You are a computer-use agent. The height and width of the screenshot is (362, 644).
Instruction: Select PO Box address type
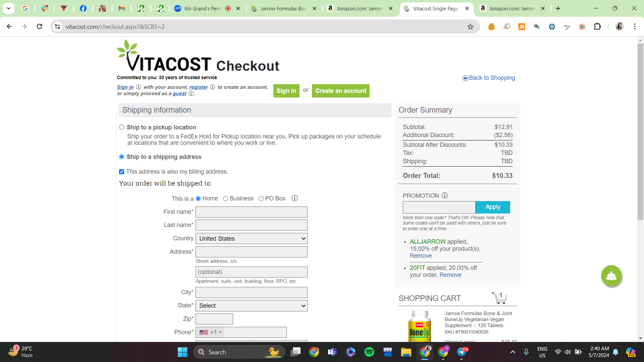pos(261,199)
